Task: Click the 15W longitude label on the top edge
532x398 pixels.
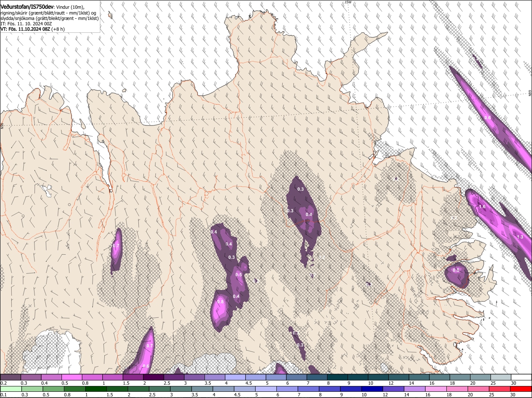Action: tap(348, 2)
